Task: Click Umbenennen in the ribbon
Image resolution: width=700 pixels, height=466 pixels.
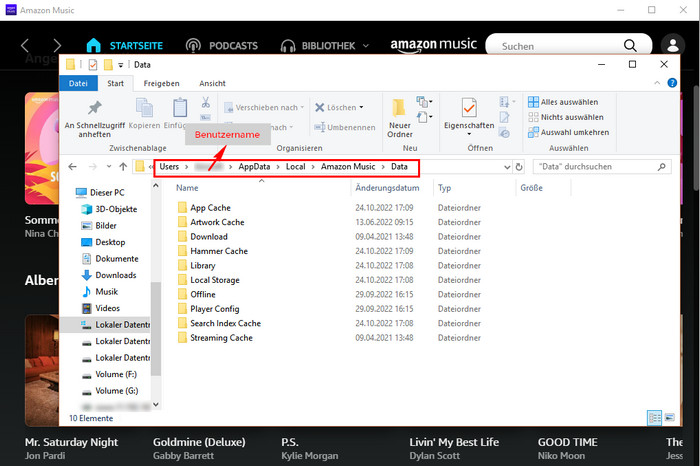Action: [345, 127]
